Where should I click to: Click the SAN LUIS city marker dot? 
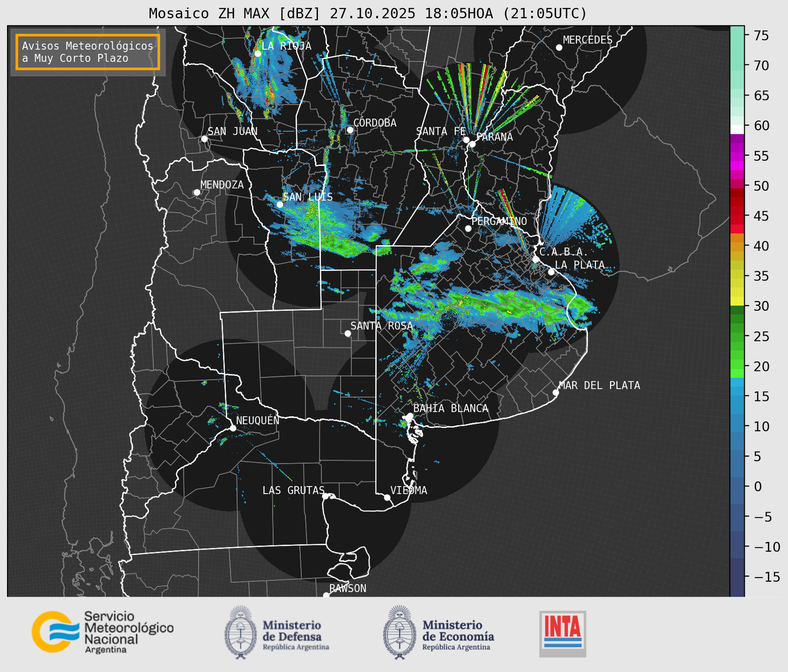click(x=280, y=205)
